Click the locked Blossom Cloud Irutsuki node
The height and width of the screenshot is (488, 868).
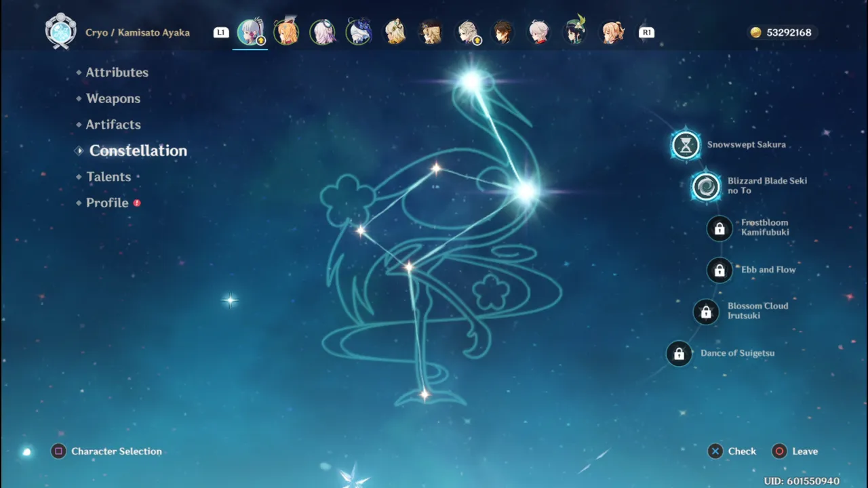706,312
